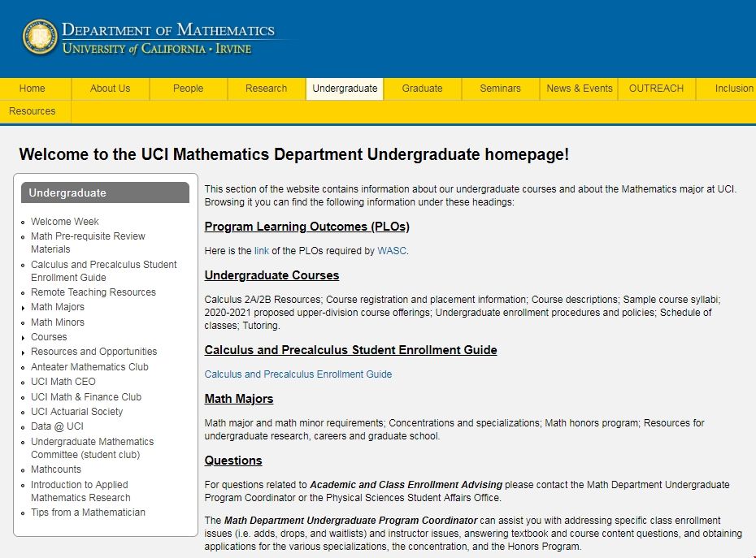Open Tips from a Mathematician link
756x558 pixels.
coord(88,513)
